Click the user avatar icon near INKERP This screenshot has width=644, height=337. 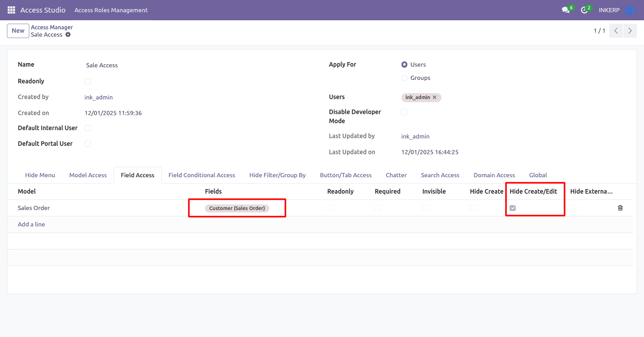[x=631, y=10]
